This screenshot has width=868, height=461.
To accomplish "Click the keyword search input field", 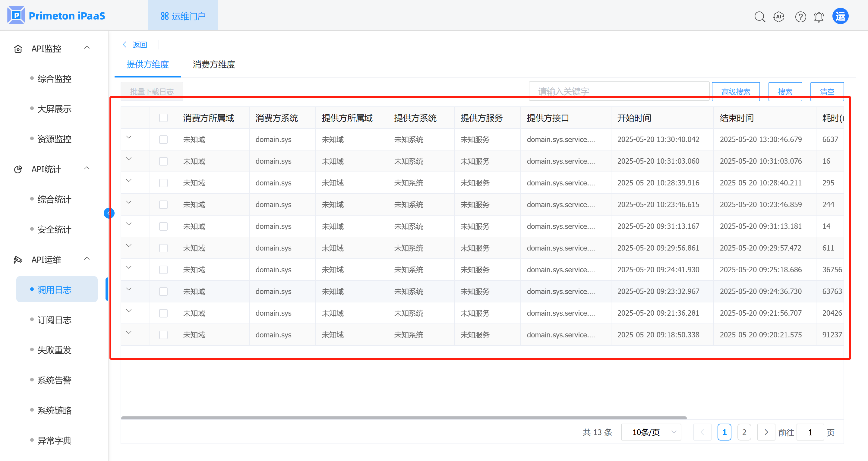I will point(618,91).
